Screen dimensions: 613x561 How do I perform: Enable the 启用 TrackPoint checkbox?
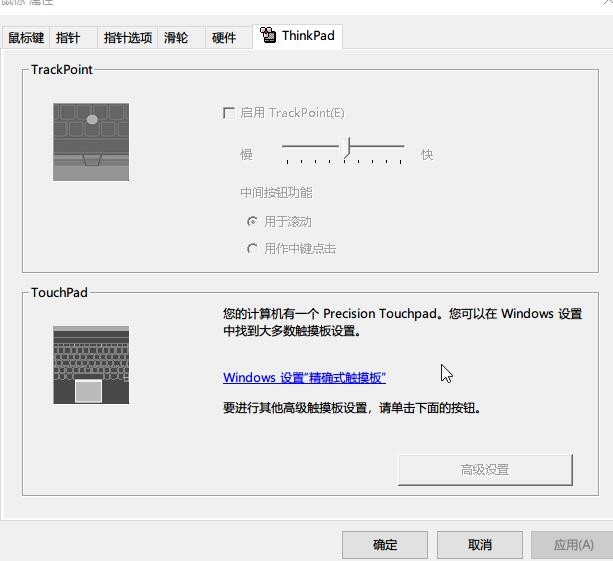pyautogui.click(x=229, y=113)
